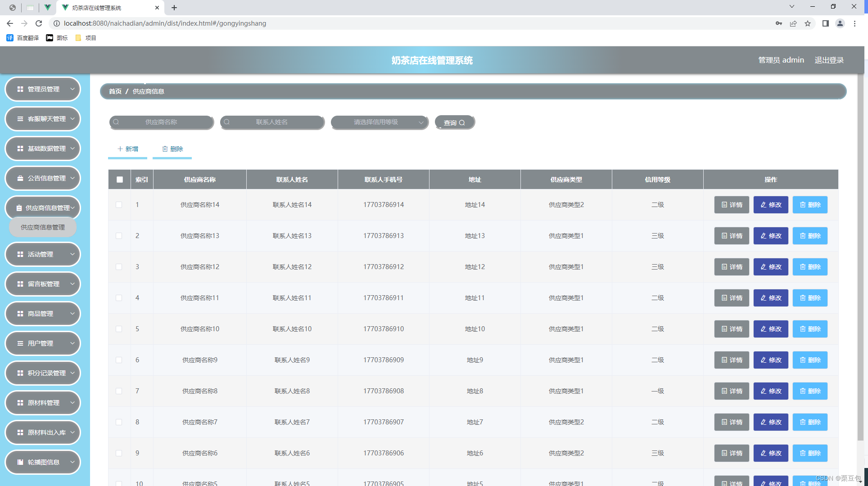Expand the 商品管理 sidebar menu

click(43, 314)
